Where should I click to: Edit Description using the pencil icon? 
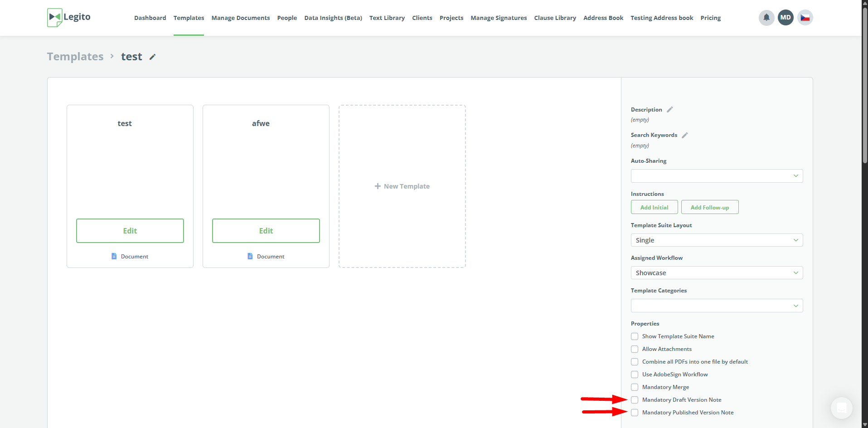670,110
